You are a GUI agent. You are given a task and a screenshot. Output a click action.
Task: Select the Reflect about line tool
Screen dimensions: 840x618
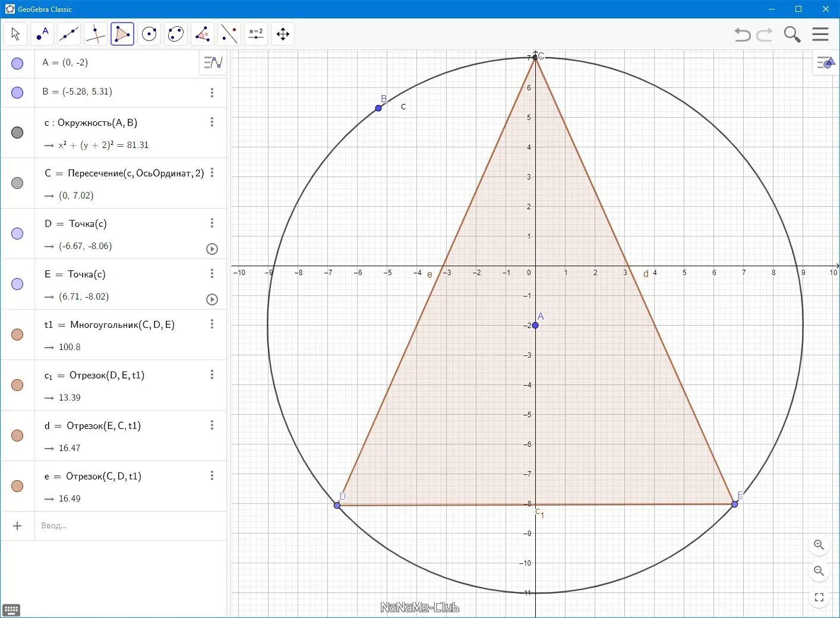pyautogui.click(x=229, y=34)
